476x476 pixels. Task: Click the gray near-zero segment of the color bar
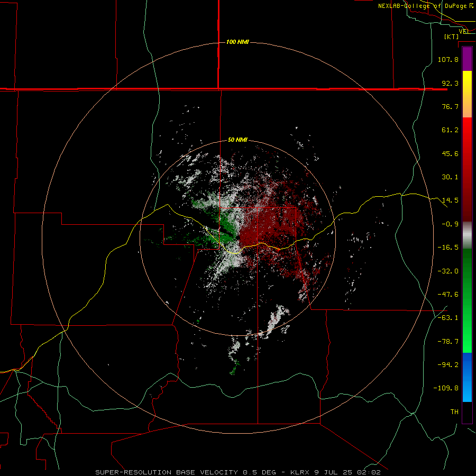(x=467, y=235)
